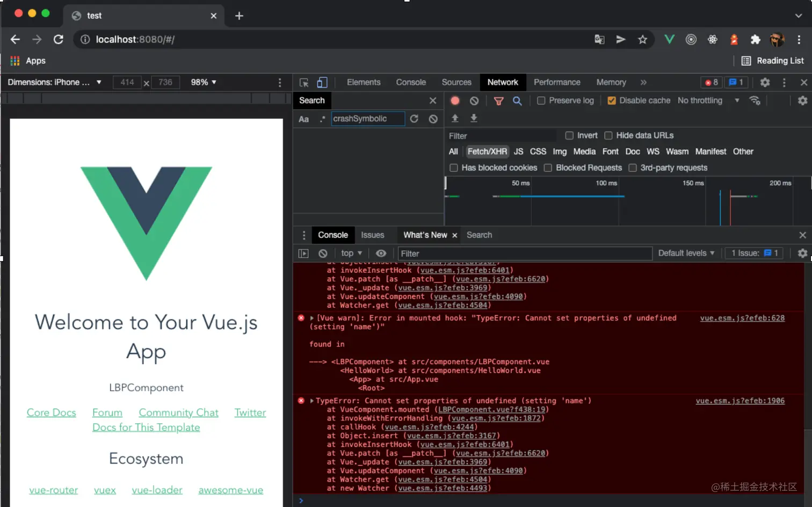
Task: Refresh the search results
Action: (414, 119)
